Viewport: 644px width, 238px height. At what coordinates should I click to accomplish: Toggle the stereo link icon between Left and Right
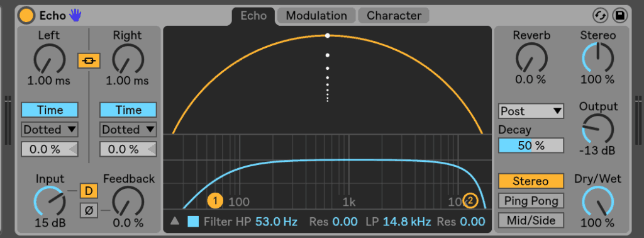click(89, 61)
